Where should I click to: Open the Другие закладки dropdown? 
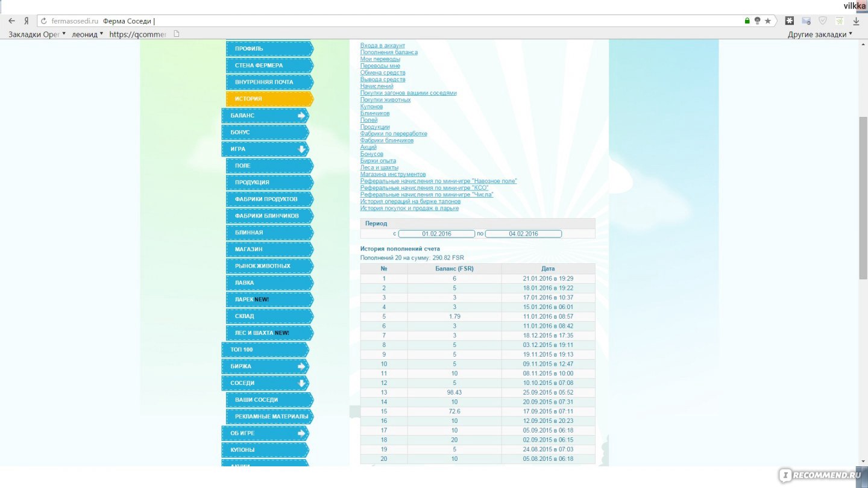point(820,34)
